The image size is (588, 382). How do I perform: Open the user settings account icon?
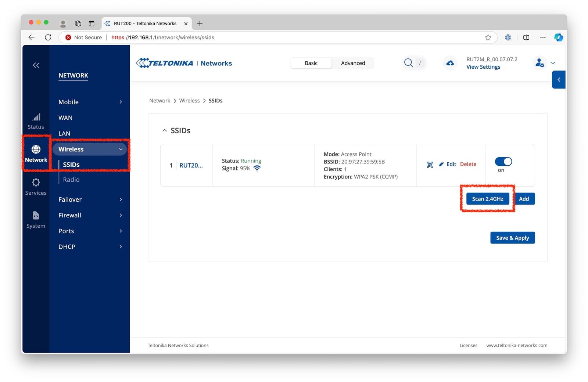pyautogui.click(x=539, y=63)
